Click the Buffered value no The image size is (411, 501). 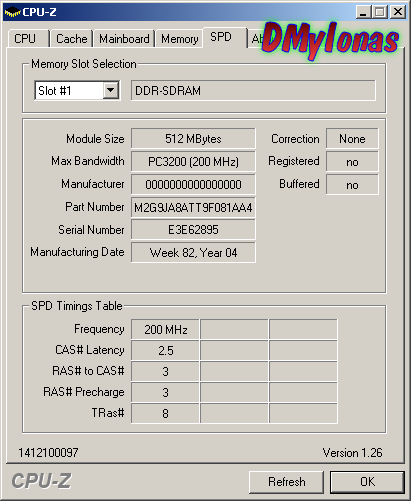pos(352,184)
